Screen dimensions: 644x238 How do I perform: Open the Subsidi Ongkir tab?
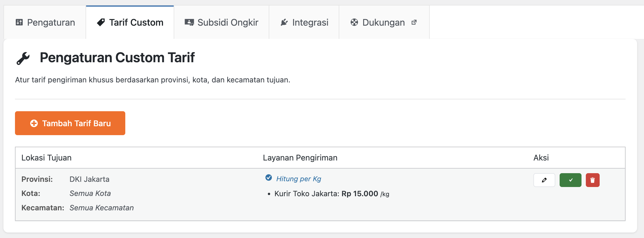(x=221, y=22)
